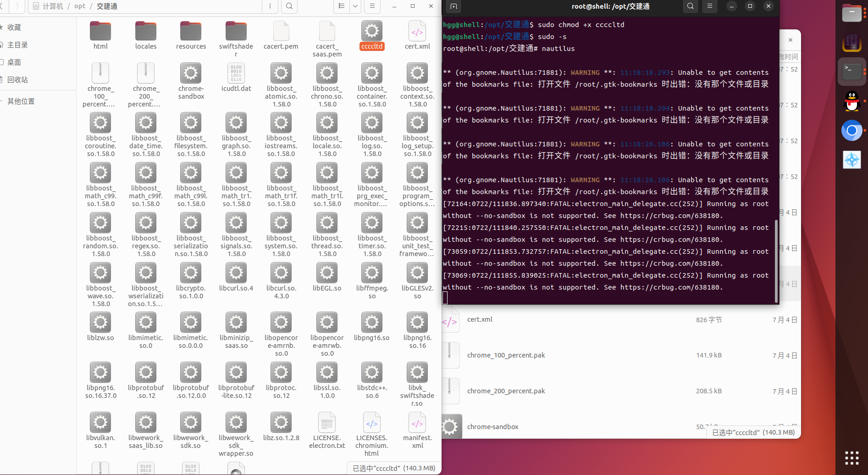This screenshot has width=868, height=475.
Task: Select the LICENSES.chromium.html file icon
Action: [x=372, y=422]
